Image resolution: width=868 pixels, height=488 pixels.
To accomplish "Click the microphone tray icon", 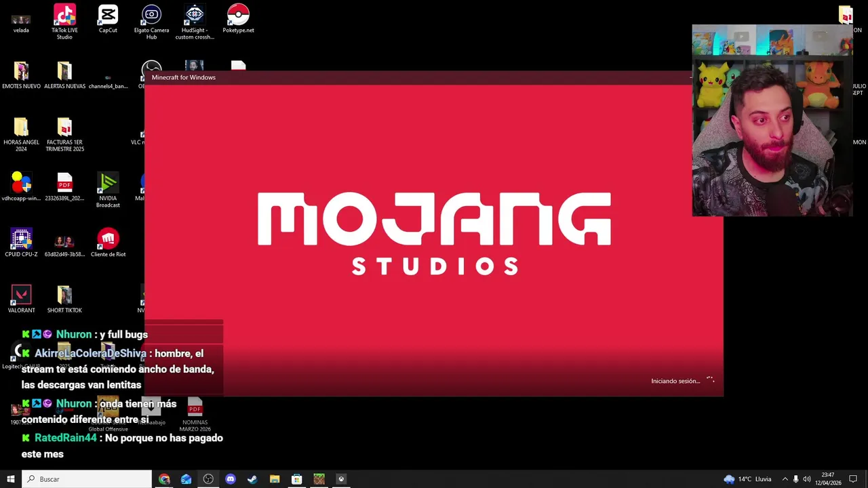I will 795,479.
